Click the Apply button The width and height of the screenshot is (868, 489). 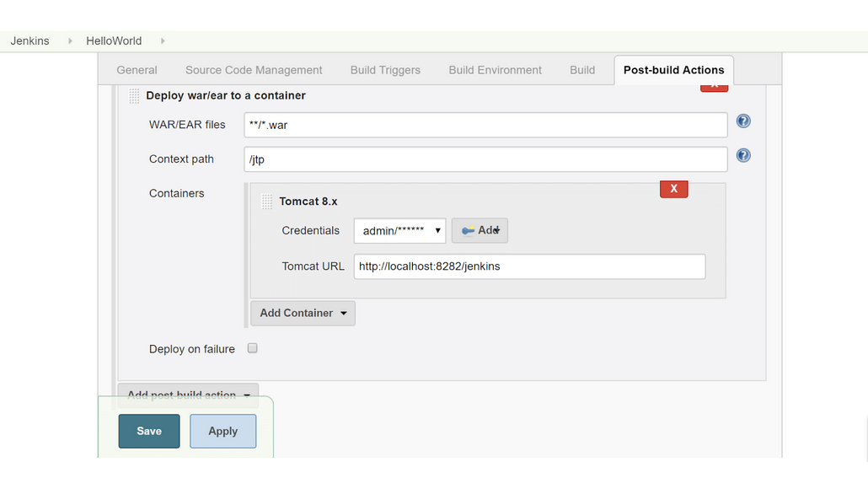[x=222, y=431]
